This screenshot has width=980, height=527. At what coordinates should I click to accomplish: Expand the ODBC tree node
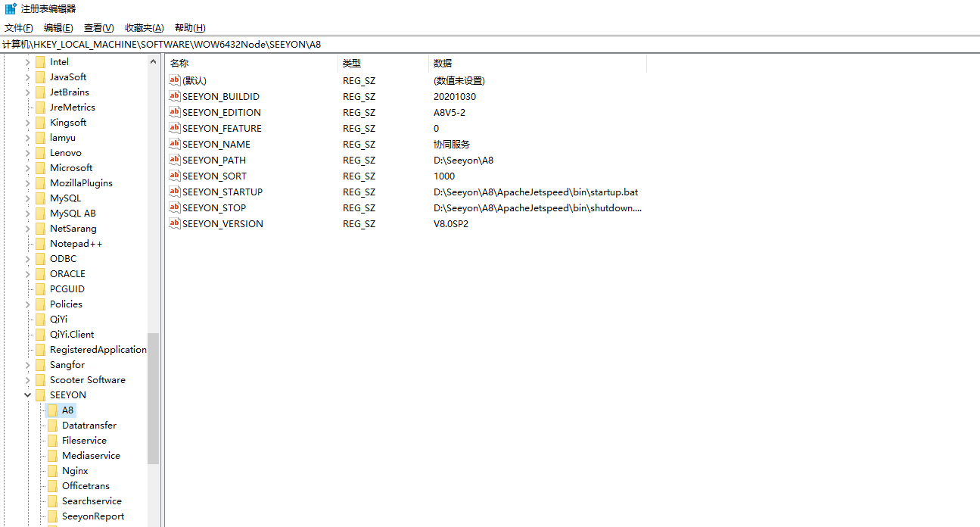(x=28, y=259)
